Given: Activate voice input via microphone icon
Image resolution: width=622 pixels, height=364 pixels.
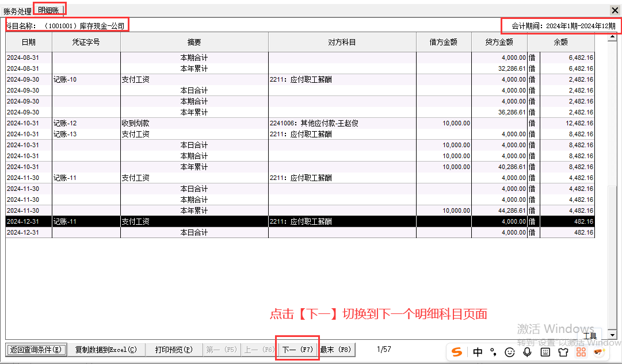Looking at the screenshot, I should coord(526,352).
